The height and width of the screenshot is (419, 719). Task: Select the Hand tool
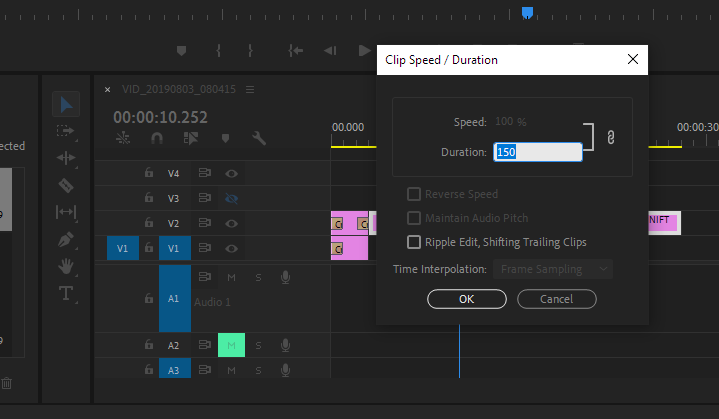coord(66,266)
